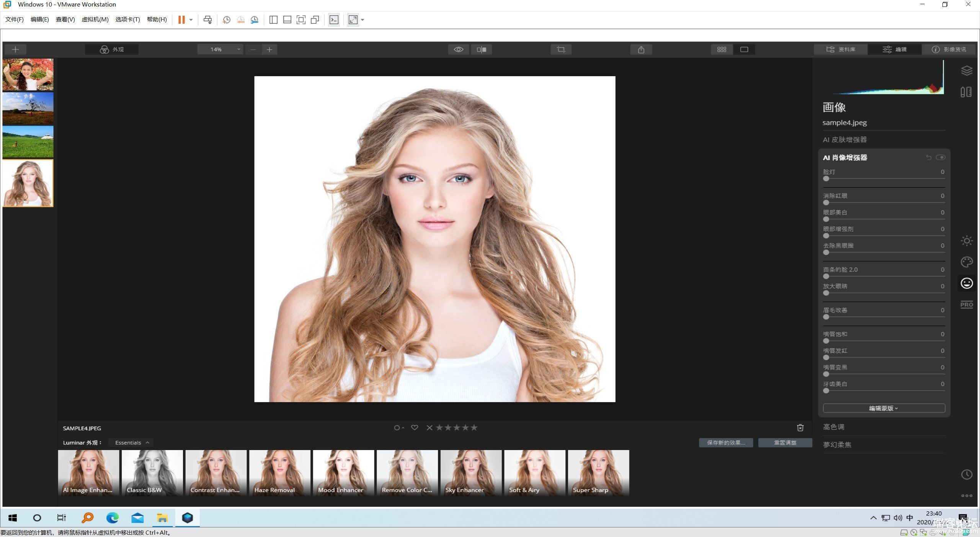Click the Essentials dropdown in presets

(132, 442)
